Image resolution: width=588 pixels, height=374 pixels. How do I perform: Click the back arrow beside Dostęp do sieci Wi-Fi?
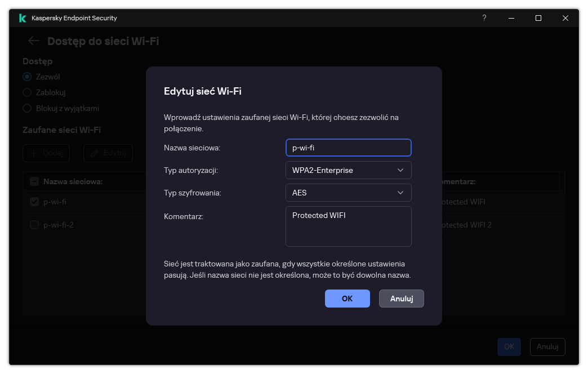(33, 41)
